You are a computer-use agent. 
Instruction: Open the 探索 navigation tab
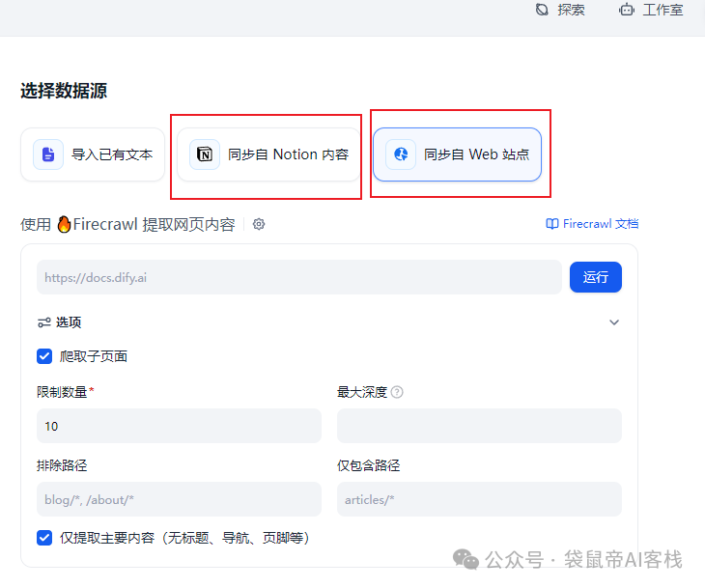click(x=571, y=10)
